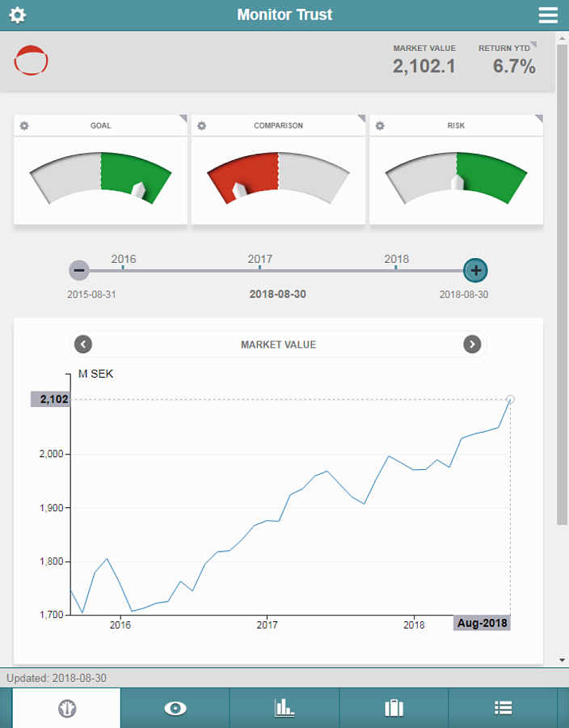Open the settings gear in header
The height and width of the screenshot is (728, 569).
(18, 15)
